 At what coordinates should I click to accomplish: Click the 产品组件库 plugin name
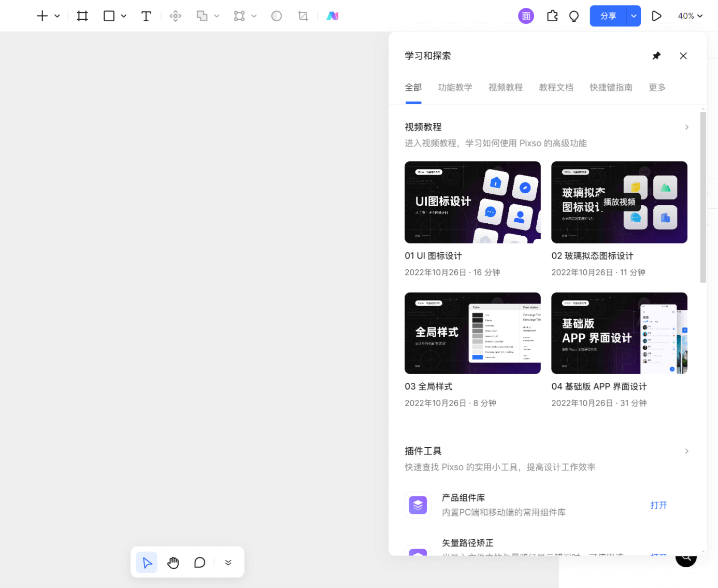463,498
